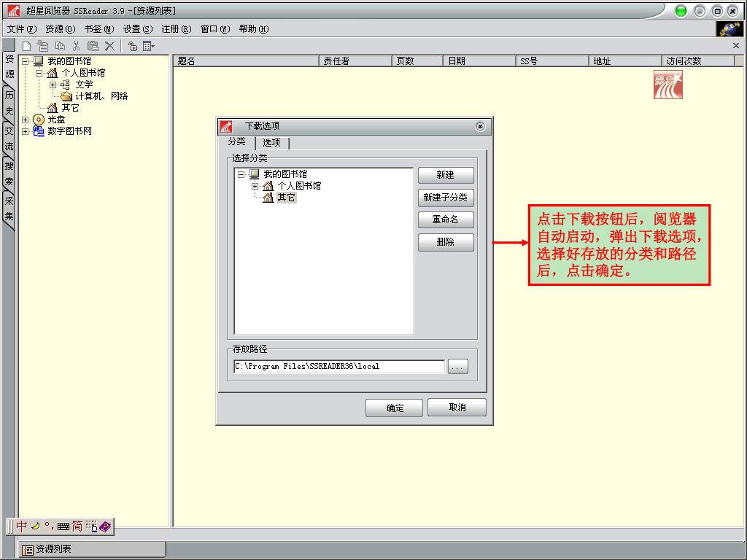Open the 搜索 vertical side tab
Viewport: 747px width, 560px height.
[9, 174]
